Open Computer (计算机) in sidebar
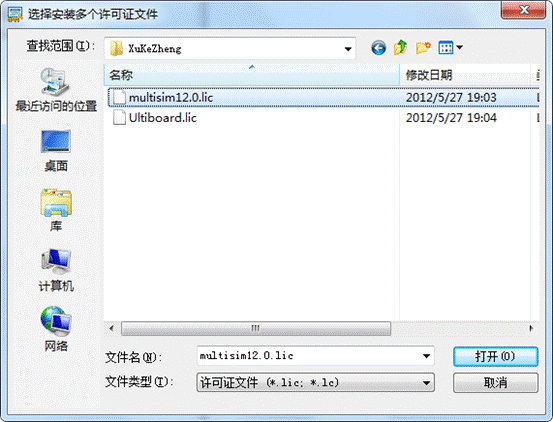Image resolution: width=553 pixels, height=422 pixels. pyautogui.click(x=56, y=270)
